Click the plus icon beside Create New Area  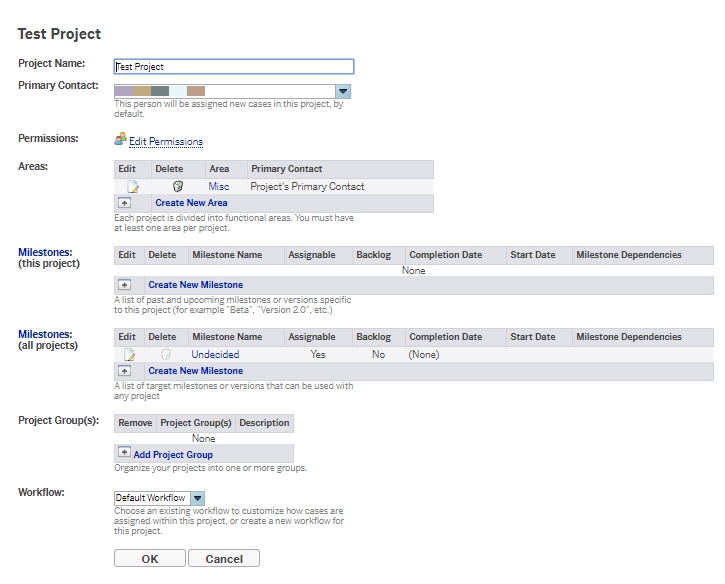[x=125, y=203]
